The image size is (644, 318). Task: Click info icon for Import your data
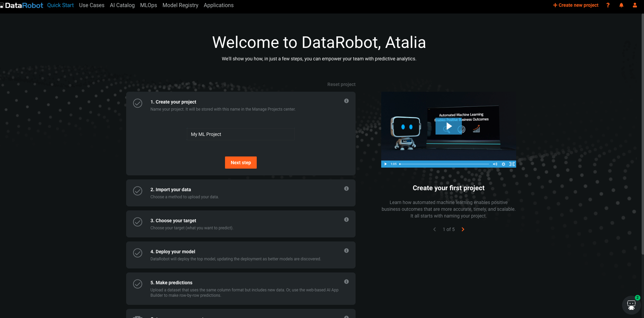pyautogui.click(x=346, y=189)
